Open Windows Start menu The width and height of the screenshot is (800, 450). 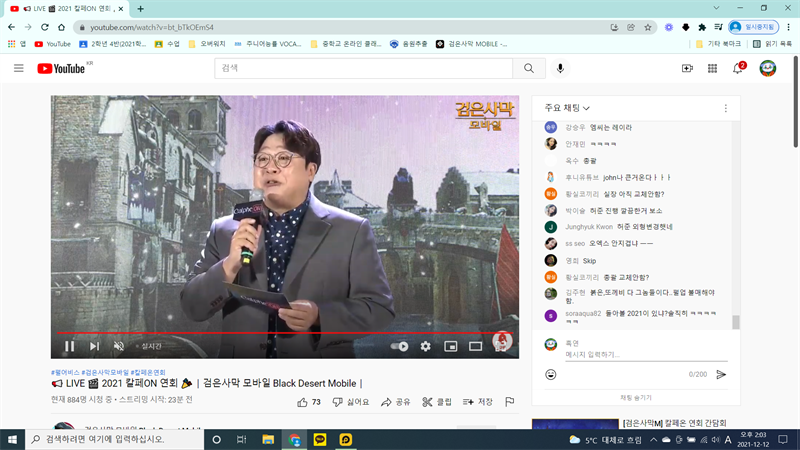point(12,439)
